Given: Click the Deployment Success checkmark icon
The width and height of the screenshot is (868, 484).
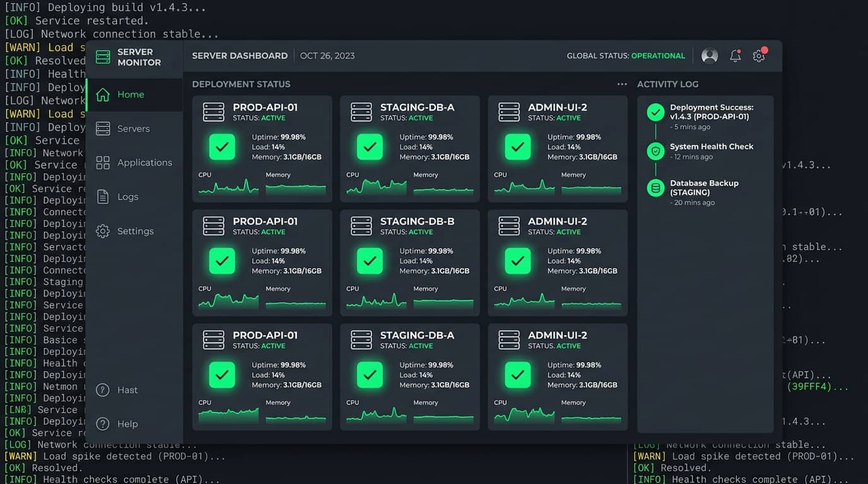Looking at the screenshot, I should pos(656,113).
